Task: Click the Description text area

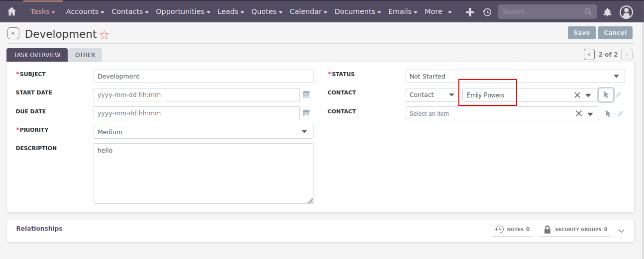Action: 204,173
